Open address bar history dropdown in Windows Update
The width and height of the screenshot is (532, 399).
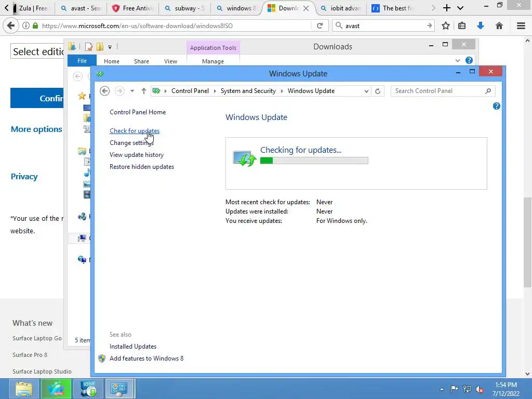366,91
